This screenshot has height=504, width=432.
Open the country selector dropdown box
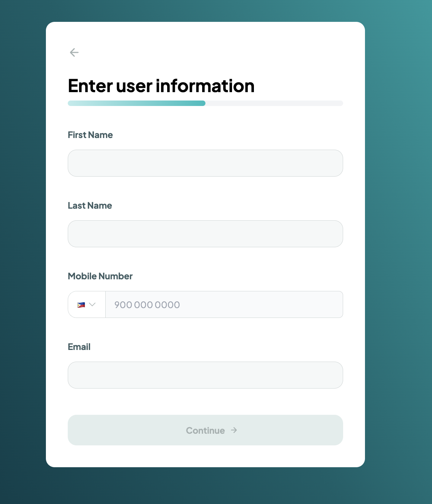(87, 304)
